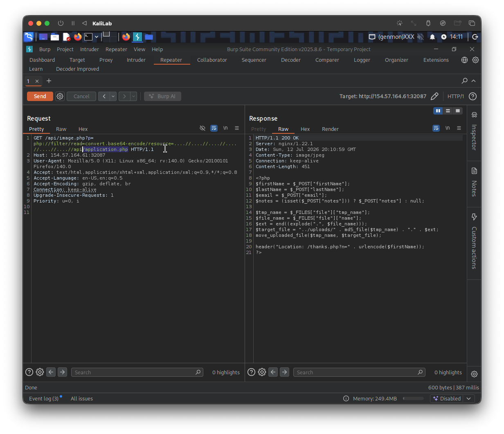Open the Decoder Improved tab

(x=77, y=69)
